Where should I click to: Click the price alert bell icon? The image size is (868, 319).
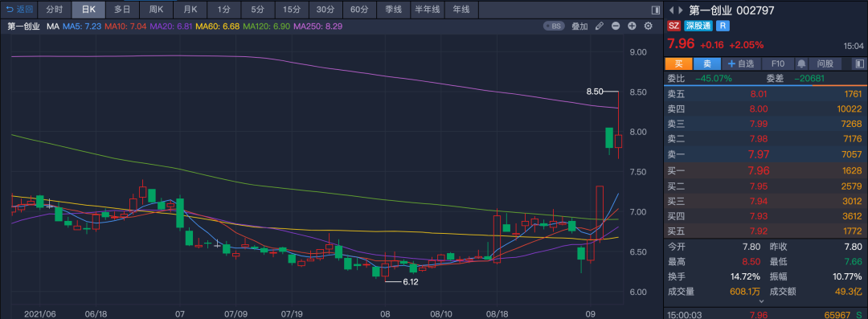click(800, 63)
